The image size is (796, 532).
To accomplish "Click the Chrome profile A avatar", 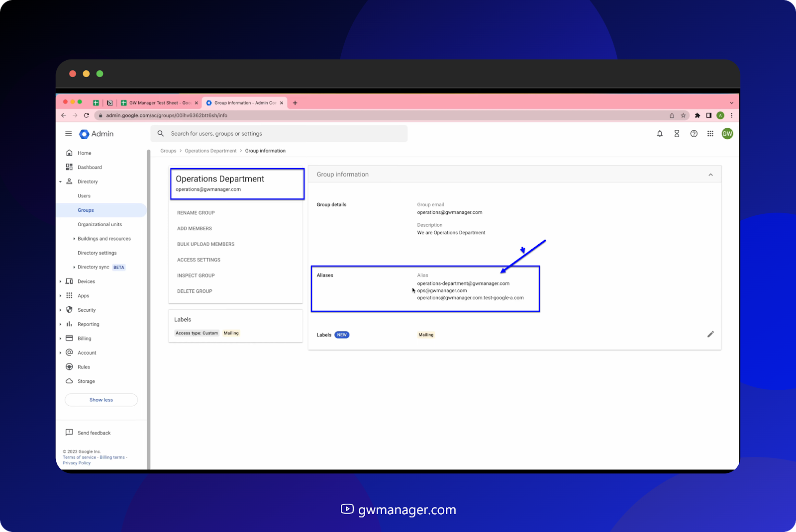I will 720,115.
